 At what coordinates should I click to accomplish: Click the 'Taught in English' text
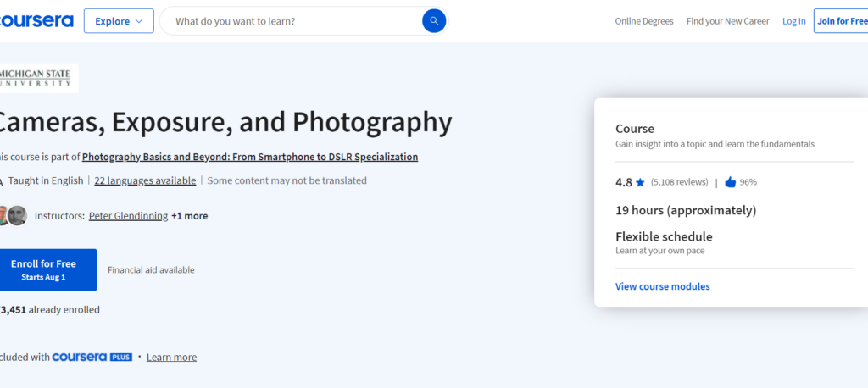[x=46, y=180]
